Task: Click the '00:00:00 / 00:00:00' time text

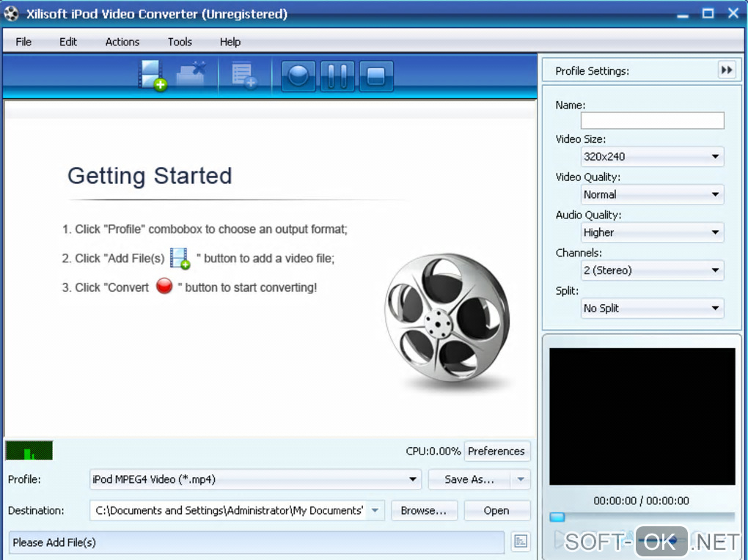Action: click(x=641, y=501)
